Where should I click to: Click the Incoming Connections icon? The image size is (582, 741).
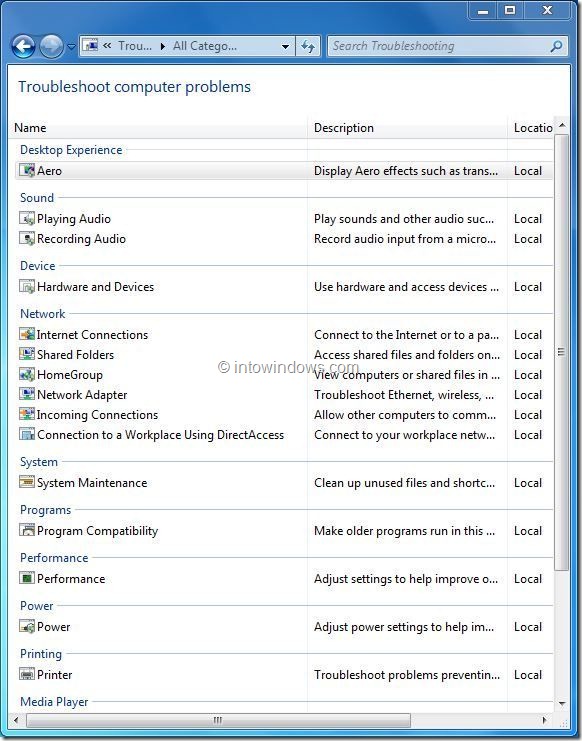[x=27, y=414]
